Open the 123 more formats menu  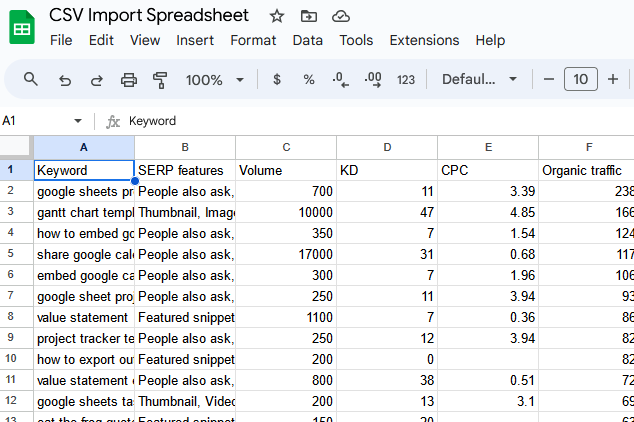tap(406, 80)
